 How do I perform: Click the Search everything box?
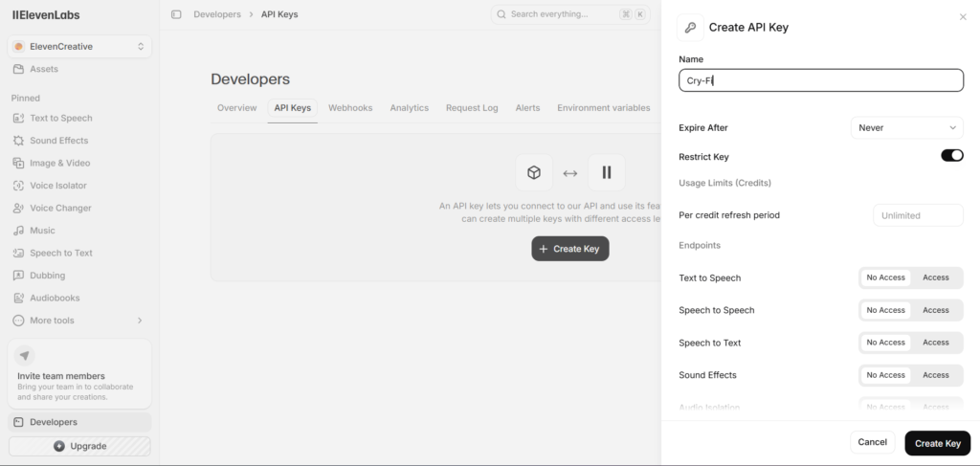[x=570, y=14]
